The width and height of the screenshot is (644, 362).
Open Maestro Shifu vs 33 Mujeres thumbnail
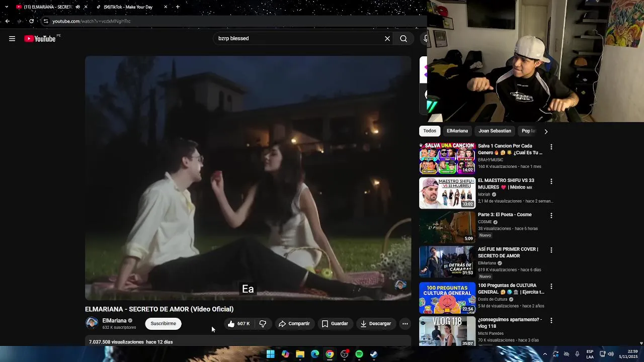(x=447, y=193)
